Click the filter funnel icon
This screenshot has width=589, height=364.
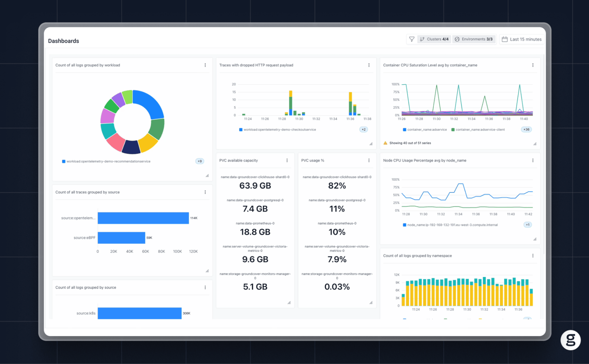tap(412, 39)
